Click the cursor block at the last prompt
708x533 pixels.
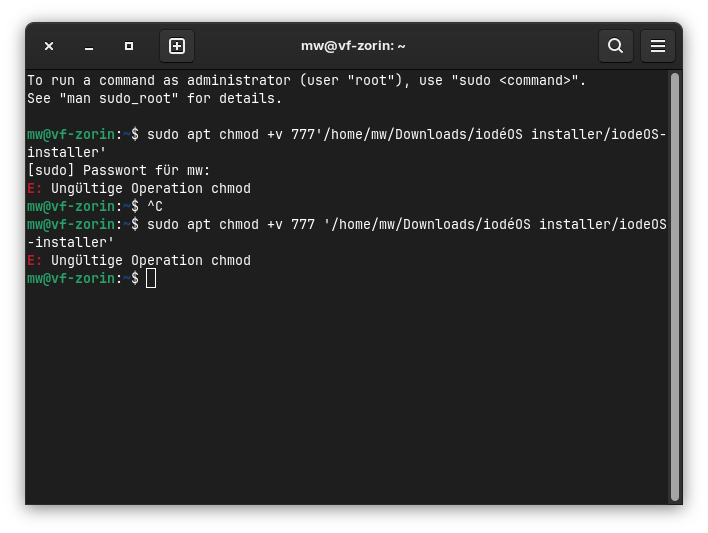tap(151, 278)
